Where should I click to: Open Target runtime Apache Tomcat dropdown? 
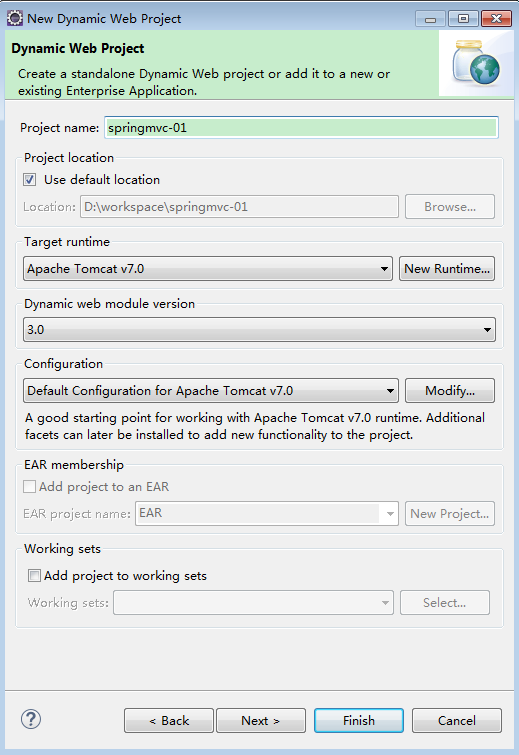(x=208, y=269)
